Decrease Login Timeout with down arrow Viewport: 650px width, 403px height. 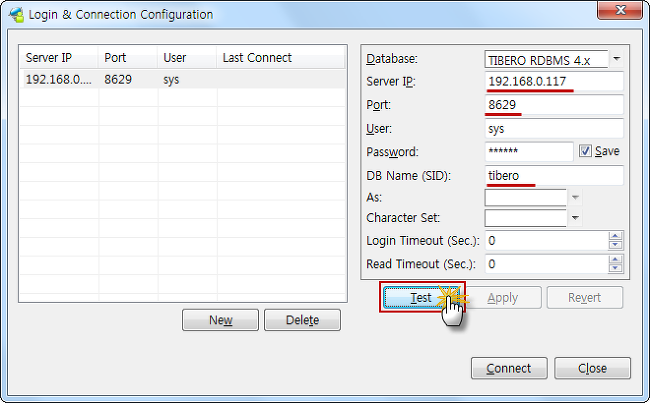tap(615, 245)
